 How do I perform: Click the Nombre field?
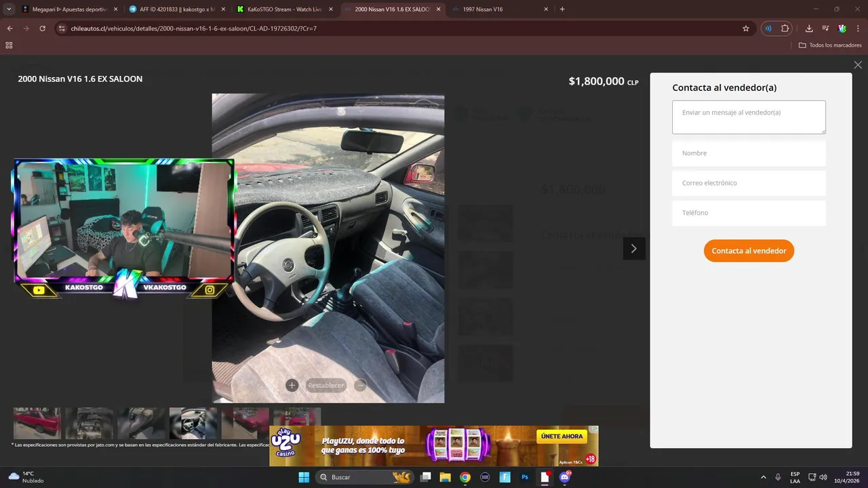click(x=749, y=153)
